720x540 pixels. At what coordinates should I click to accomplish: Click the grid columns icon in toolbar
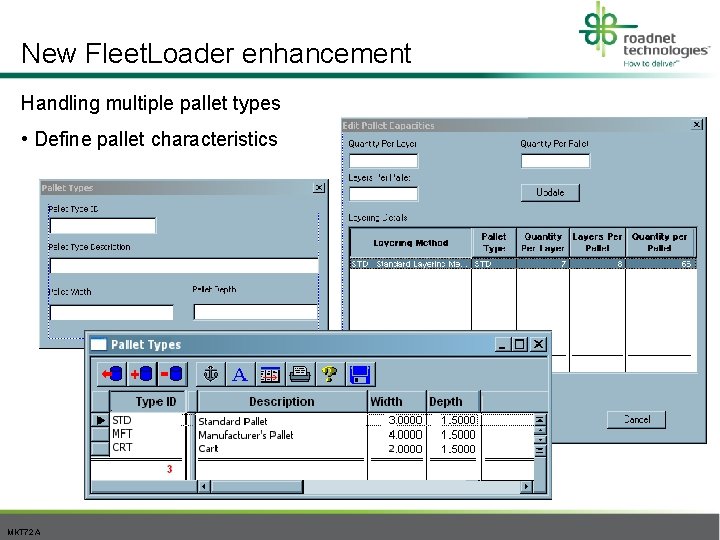point(270,374)
